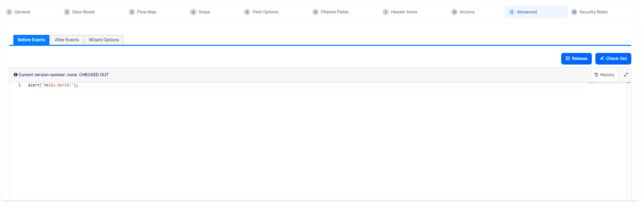Open the Data Model step
644x213 pixels.
[80, 12]
